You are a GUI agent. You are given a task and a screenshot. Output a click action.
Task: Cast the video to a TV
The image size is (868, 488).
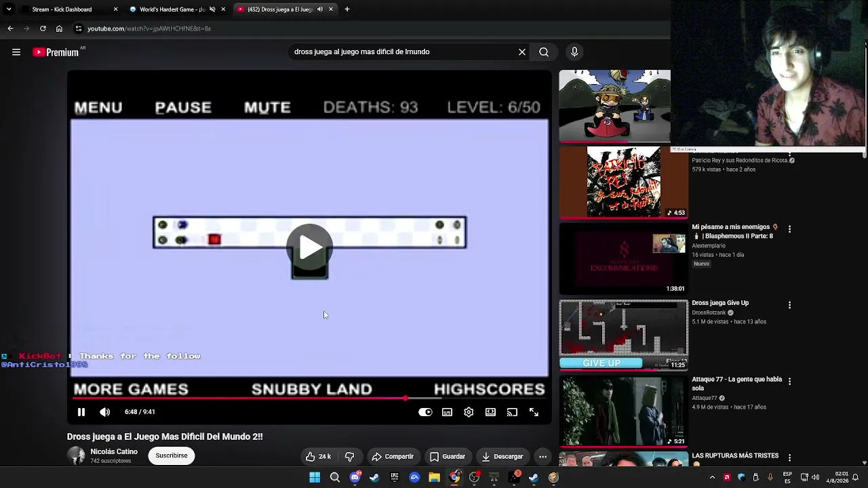point(512,412)
